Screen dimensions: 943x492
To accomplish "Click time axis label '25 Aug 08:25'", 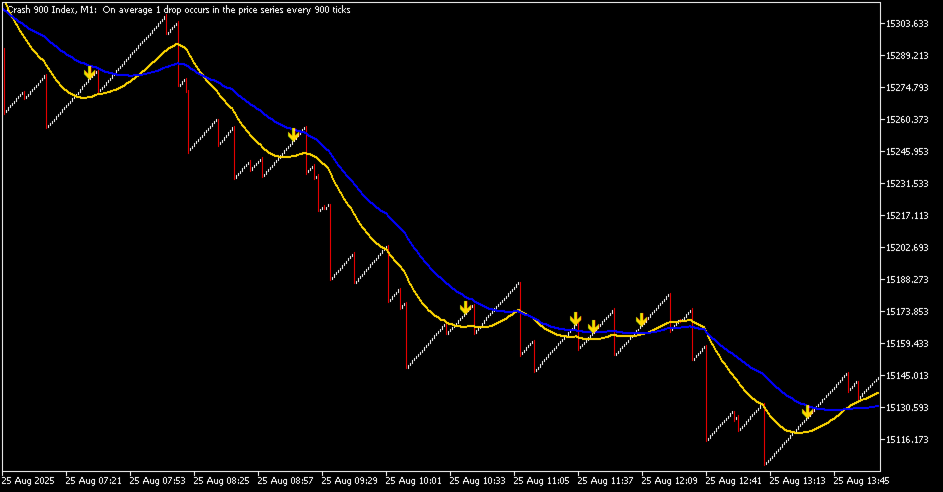I will (221, 481).
